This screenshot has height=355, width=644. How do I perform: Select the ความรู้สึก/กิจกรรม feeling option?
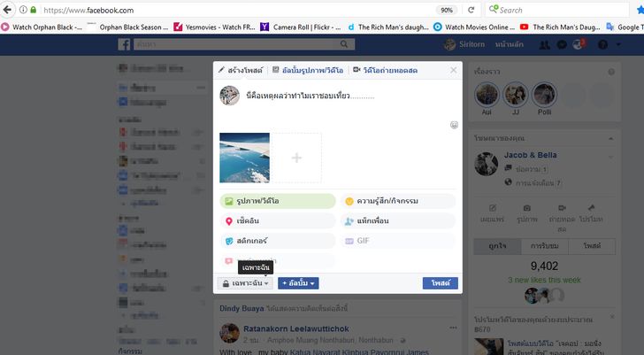click(398, 201)
